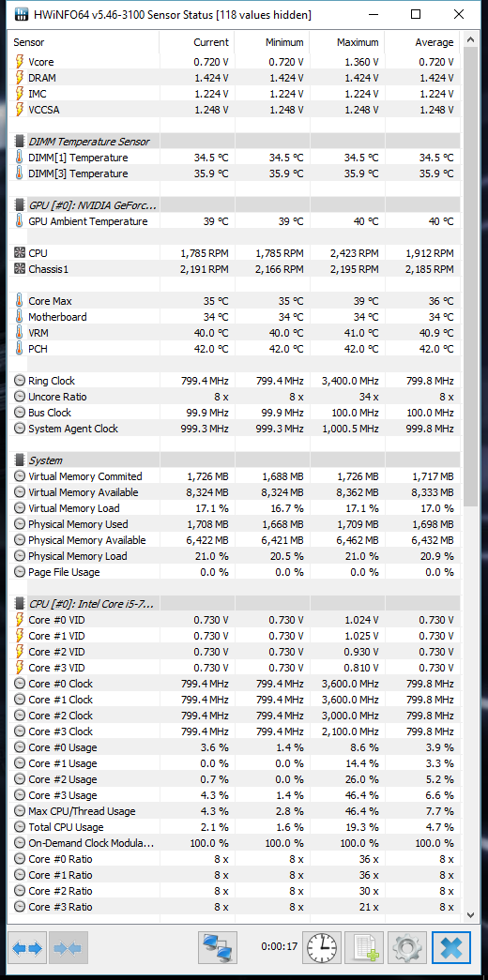Image resolution: width=488 pixels, height=980 pixels.
Task: Close sensors with the blue X button
Action: click(451, 947)
